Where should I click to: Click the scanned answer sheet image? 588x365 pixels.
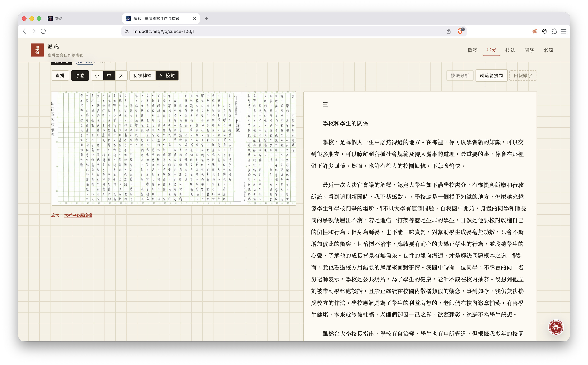click(174, 148)
